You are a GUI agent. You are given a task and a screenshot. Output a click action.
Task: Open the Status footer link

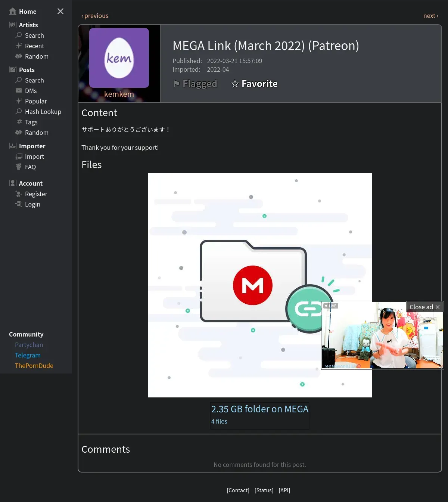point(264,490)
